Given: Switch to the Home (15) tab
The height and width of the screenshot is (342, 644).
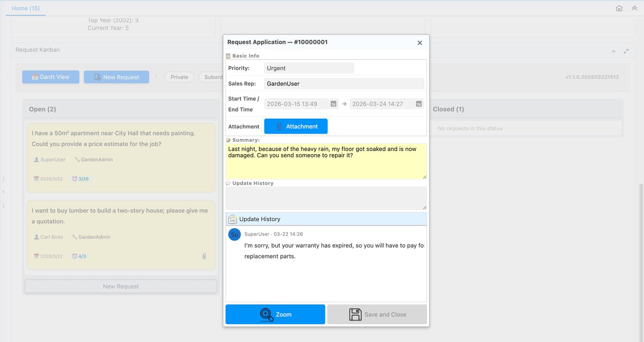Looking at the screenshot, I should tap(26, 9).
